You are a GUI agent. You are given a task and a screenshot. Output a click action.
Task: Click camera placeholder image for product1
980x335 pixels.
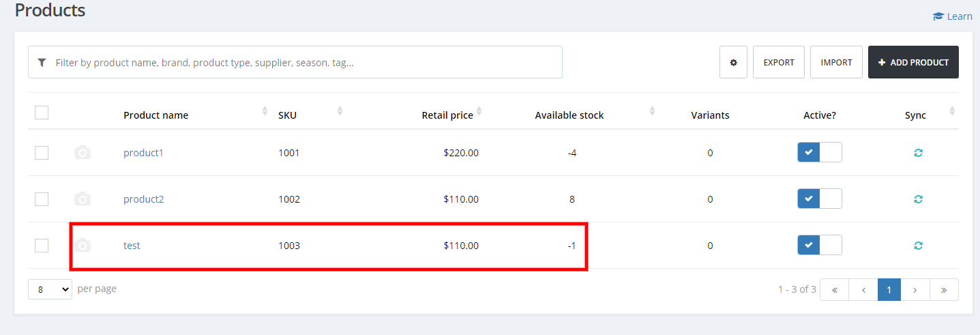(83, 153)
